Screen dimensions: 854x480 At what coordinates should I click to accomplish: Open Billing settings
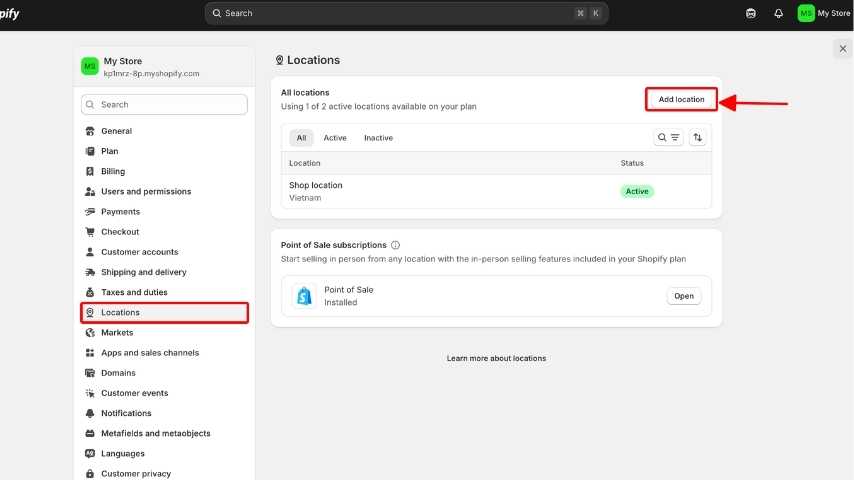coord(164,171)
